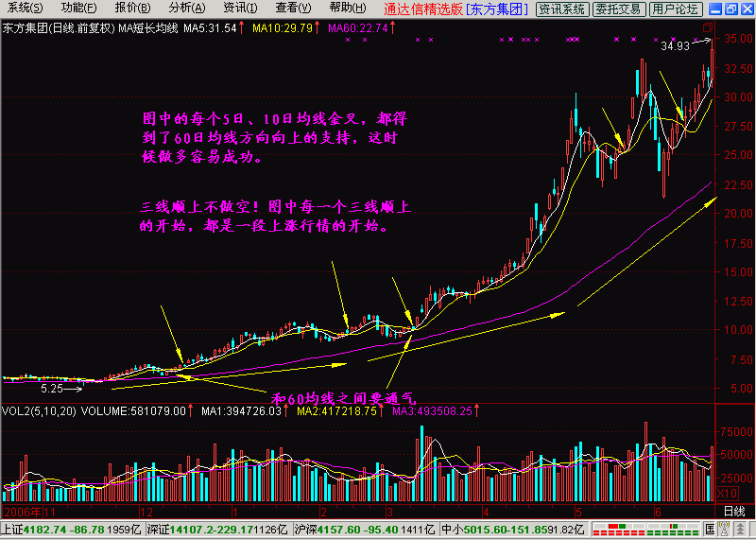Click the MA60 up-arrow indicator
Screen dimensions: 756x540
coord(392,28)
